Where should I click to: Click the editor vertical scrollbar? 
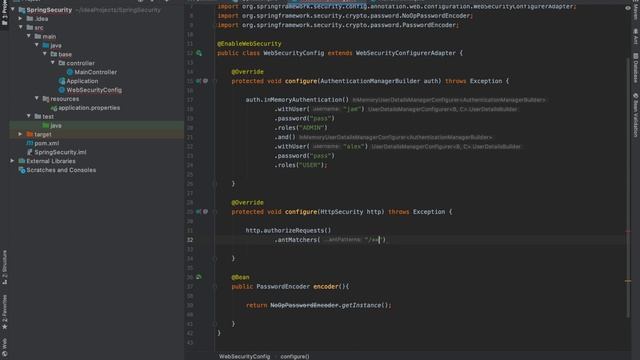click(628, 188)
